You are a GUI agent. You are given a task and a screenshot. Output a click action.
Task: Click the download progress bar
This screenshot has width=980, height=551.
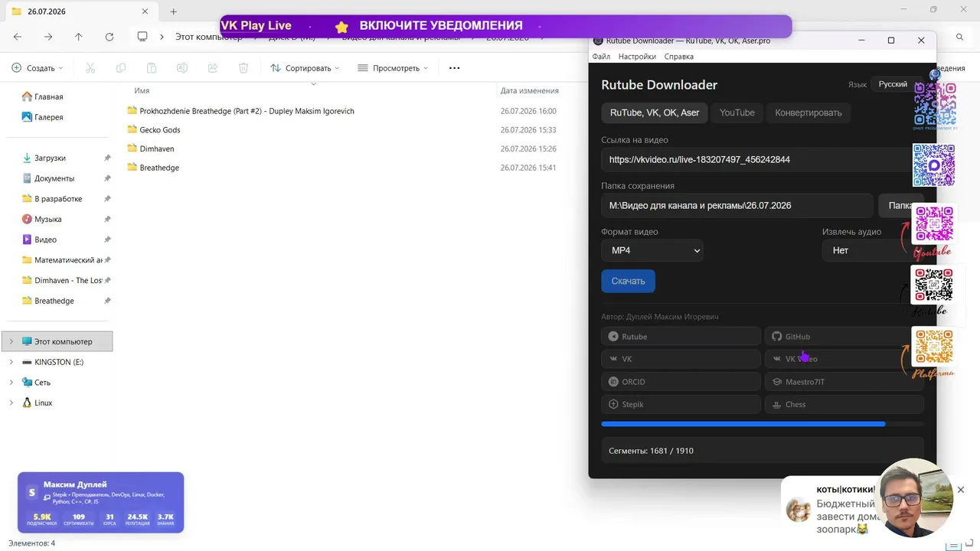coord(763,424)
